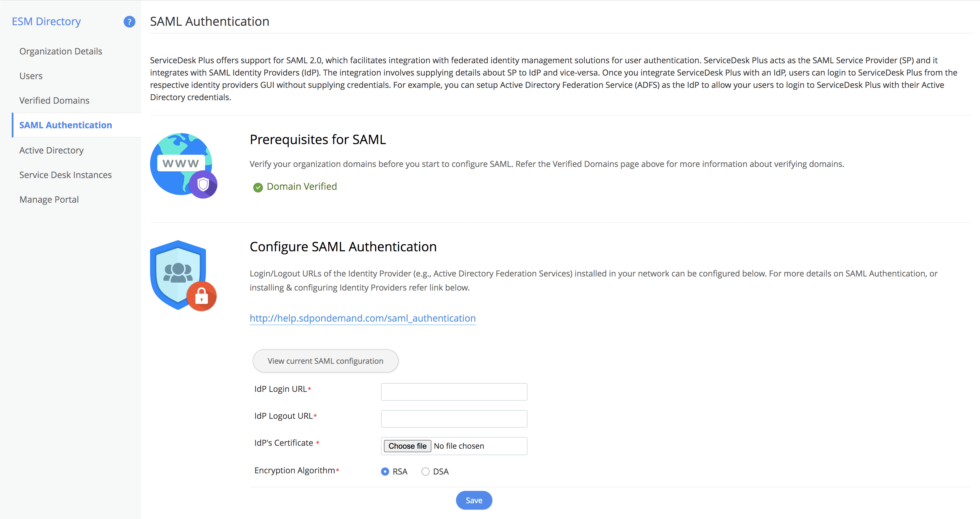Click the blue help question mark icon
The width and height of the screenshot is (980, 519).
(x=129, y=22)
